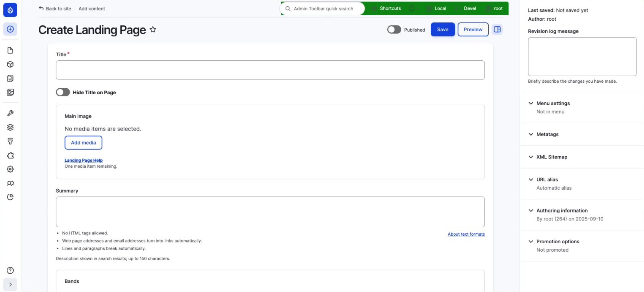
Task: Open the Help question mark icon
Action: [10, 270]
